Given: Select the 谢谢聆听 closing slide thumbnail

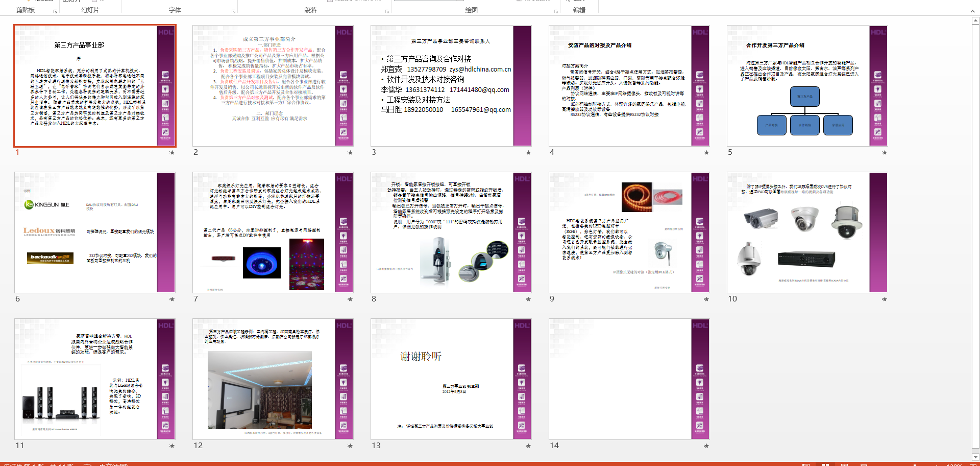Looking at the screenshot, I should coord(451,379).
